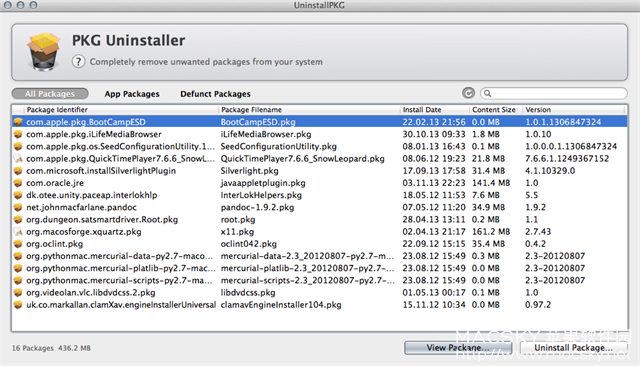This screenshot has height=366, width=640.
Task: Focus the package search field
Action: point(554,93)
